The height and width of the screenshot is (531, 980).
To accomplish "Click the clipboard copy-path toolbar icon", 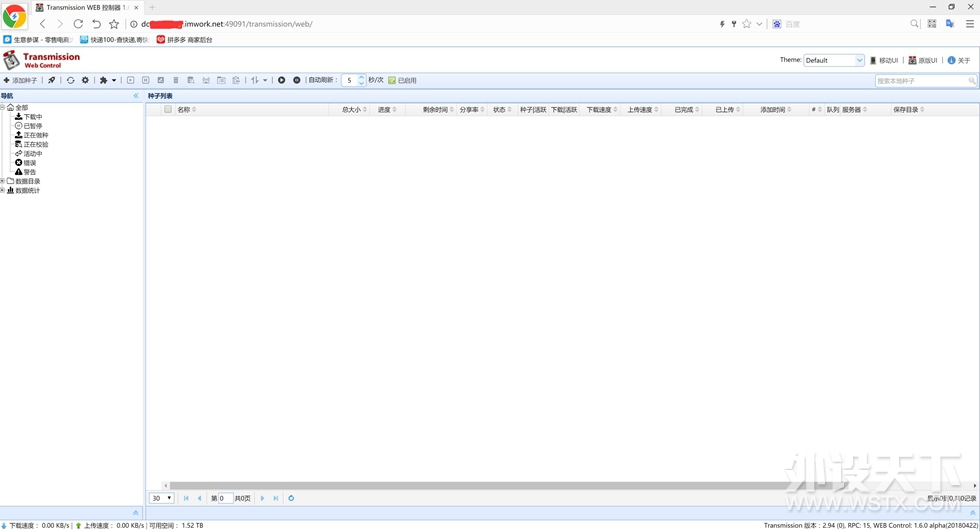I will (236, 81).
